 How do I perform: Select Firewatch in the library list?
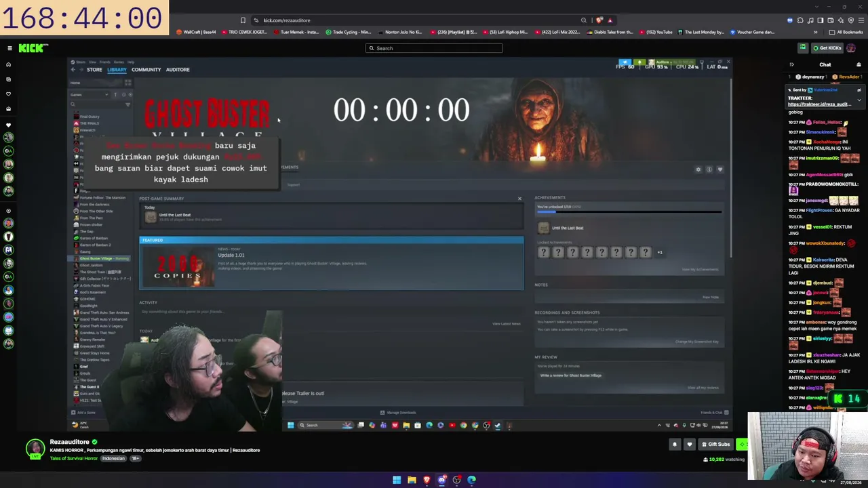(88, 130)
